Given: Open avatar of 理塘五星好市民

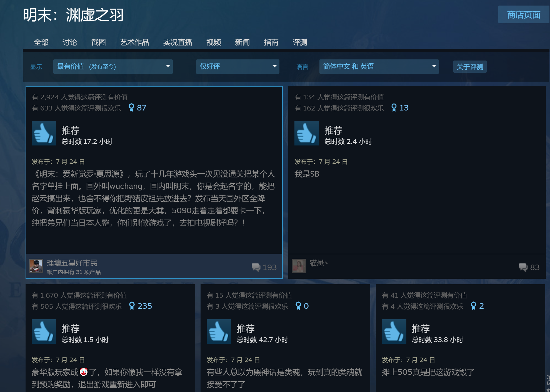Looking at the screenshot, I should click(36, 266).
